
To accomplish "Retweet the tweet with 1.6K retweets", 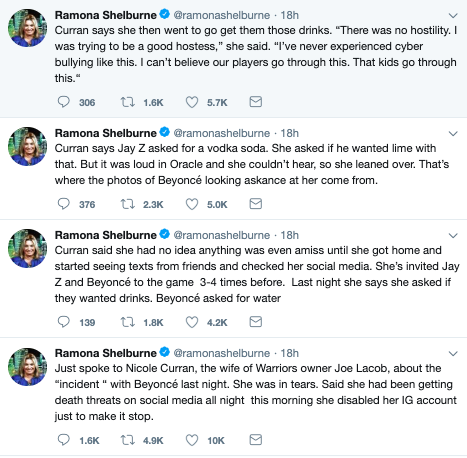I will coord(127,102).
